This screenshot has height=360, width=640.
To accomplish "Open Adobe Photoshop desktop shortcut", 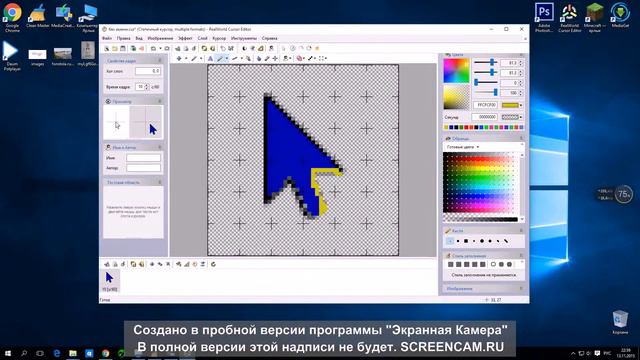I will [544, 17].
